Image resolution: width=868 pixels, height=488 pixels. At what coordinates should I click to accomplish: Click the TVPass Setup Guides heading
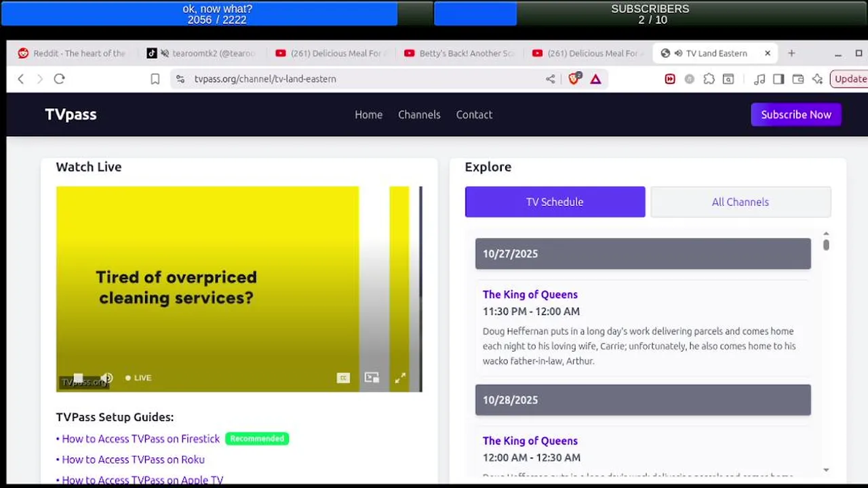pos(115,417)
